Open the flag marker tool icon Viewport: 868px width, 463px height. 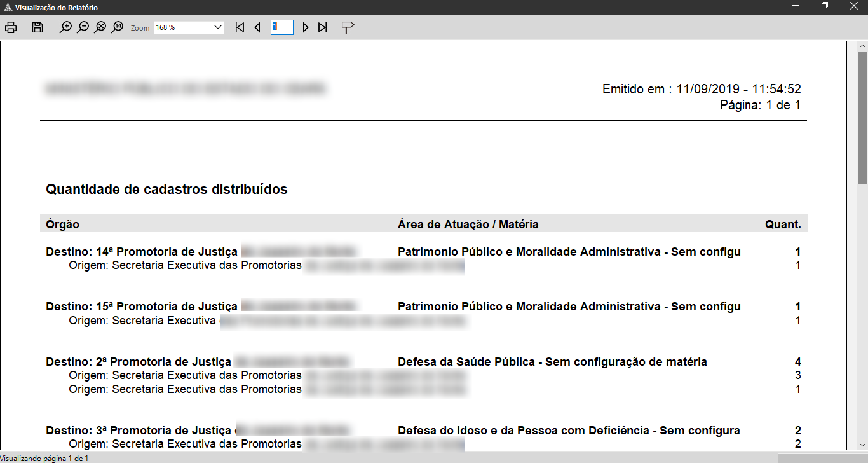347,27
